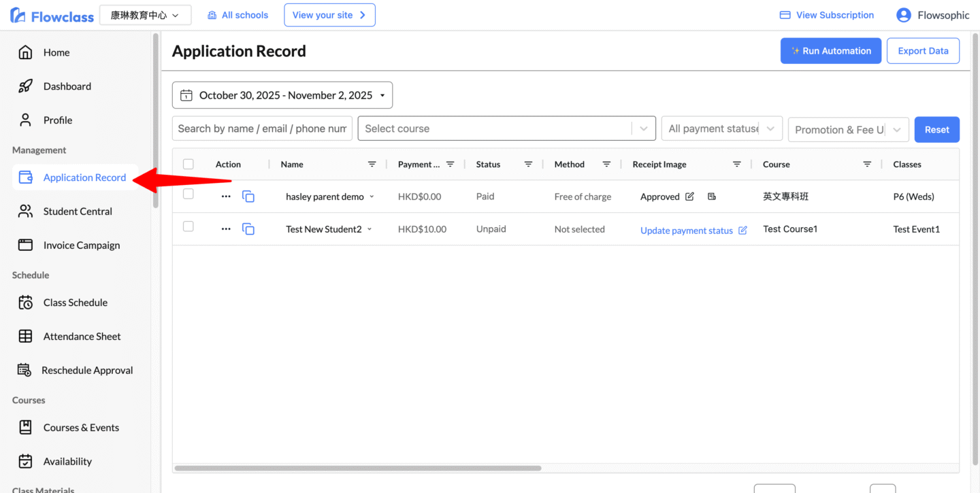Image resolution: width=980 pixels, height=493 pixels.
Task: Focus the search by name input field
Action: pos(262,129)
